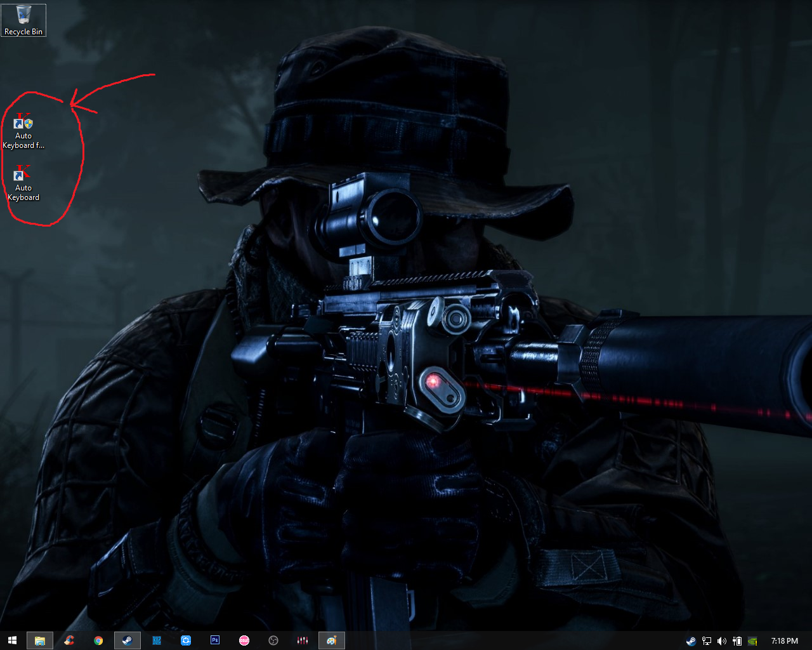Switch to the Paint window on taskbar
Viewport: 812px width, 650px height.
click(332, 640)
